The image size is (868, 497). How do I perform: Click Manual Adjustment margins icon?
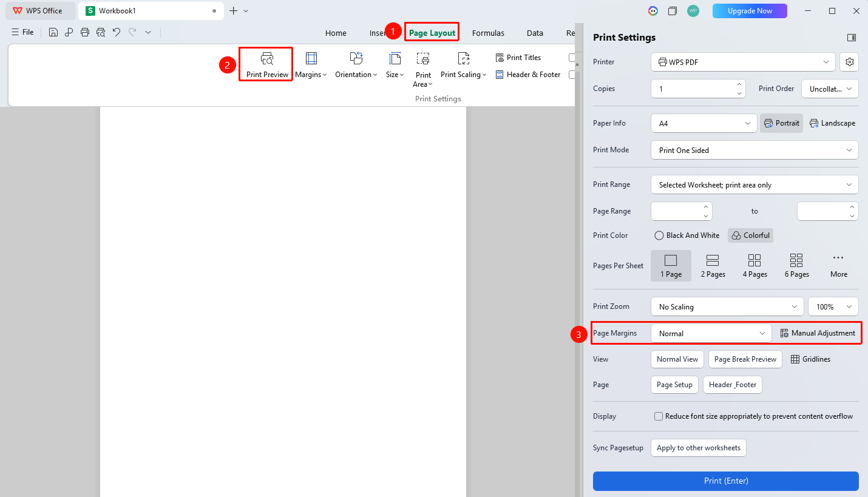coord(784,333)
